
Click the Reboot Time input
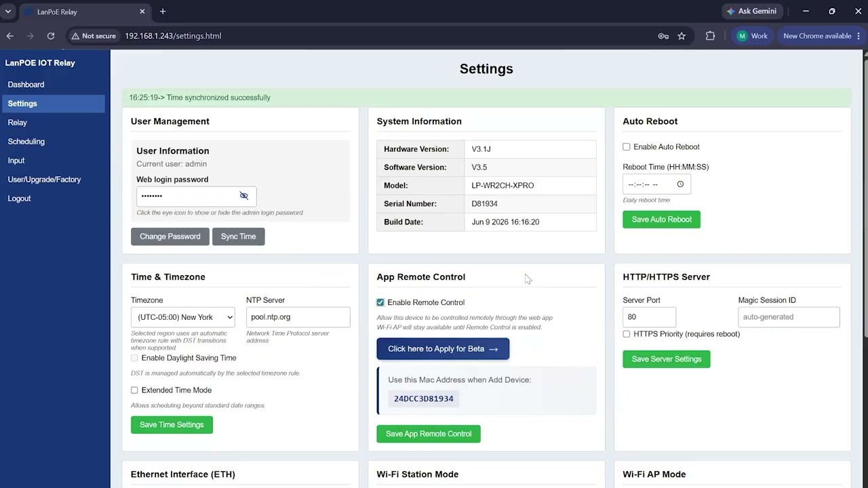tap(657, 184)
